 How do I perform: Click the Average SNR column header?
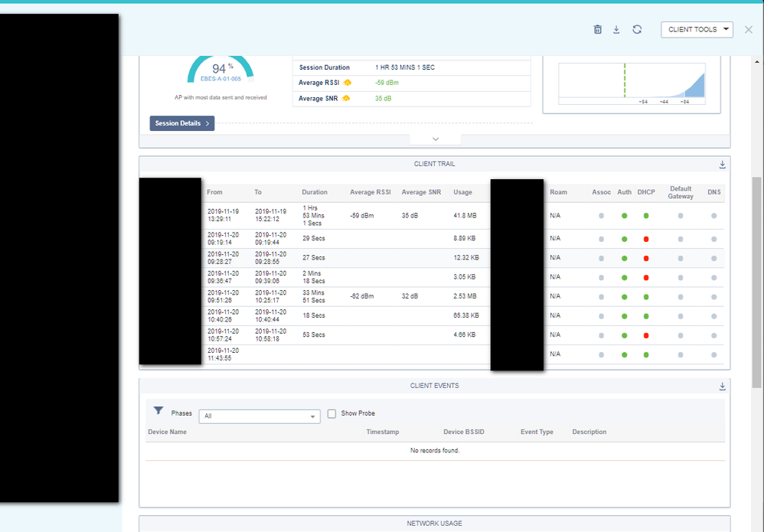point(421,192)
